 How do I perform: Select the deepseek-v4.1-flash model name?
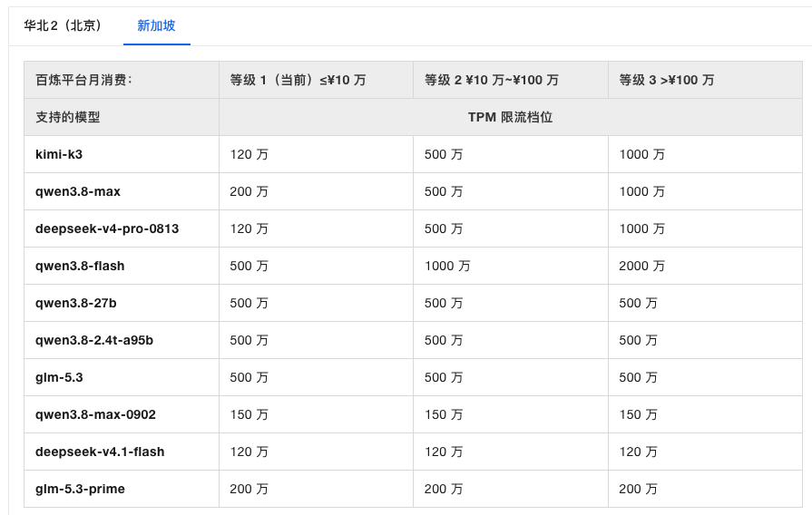[x=100, y=452]
